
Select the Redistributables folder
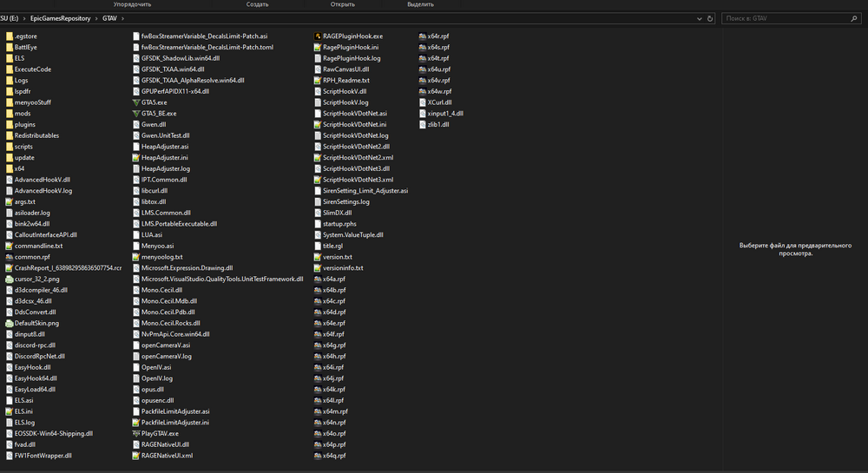coord(36,135)
